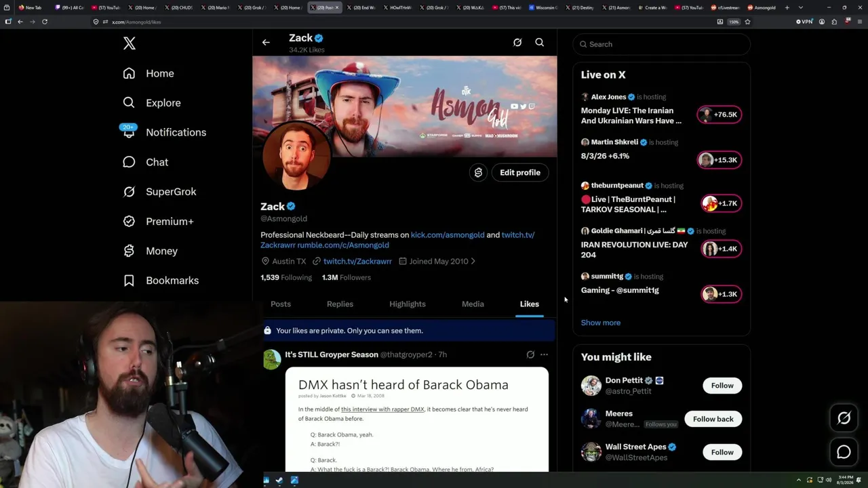
Task: View the 1,539 Following list
Action: click(286, 277)
